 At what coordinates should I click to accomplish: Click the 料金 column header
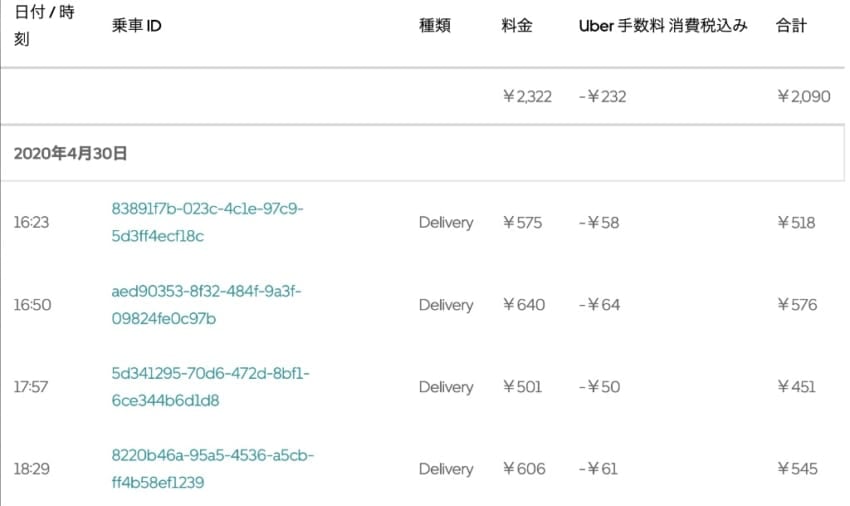[x=517, y=26]
